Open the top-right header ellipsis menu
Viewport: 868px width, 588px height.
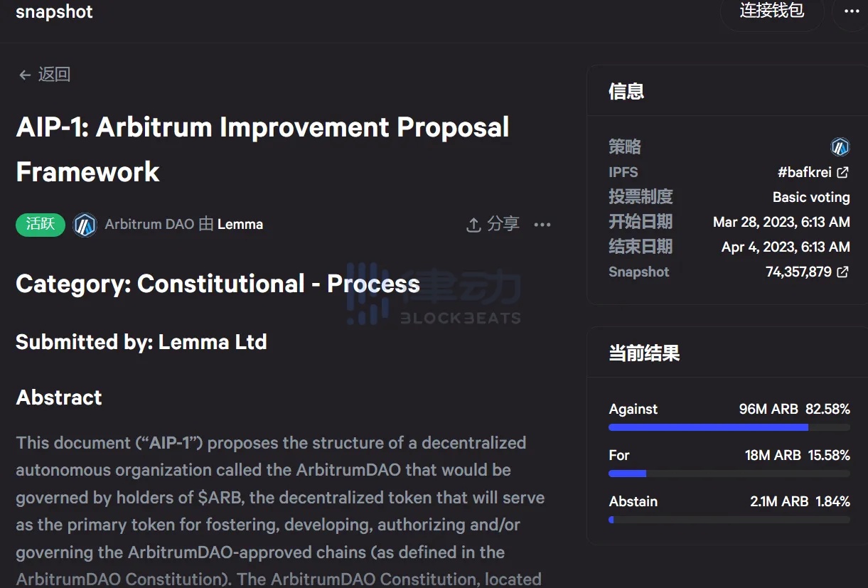(x=852, y=11)
